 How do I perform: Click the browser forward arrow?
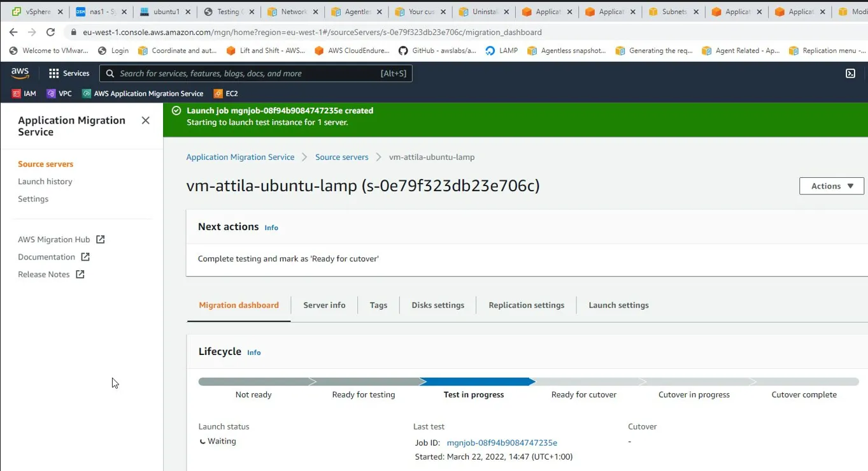(x=32, y=32)
